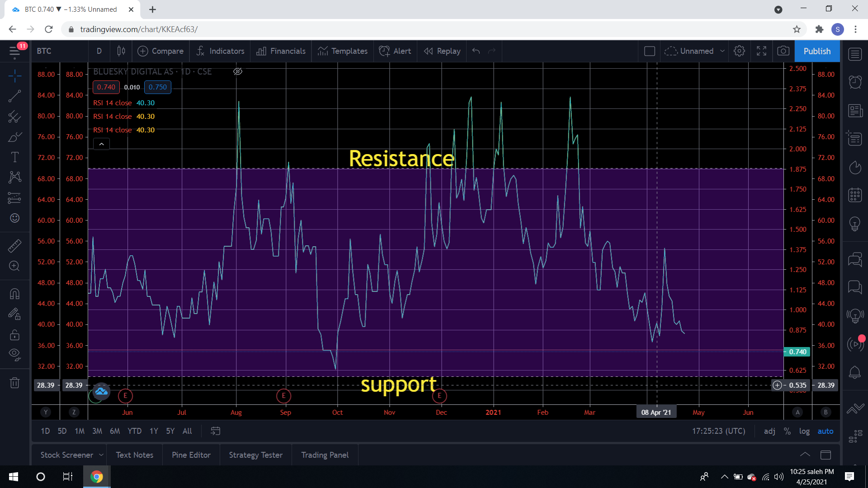Hide all drawings with eye icon
Viewport: 868px width, 488px height.
pos(14,355)
